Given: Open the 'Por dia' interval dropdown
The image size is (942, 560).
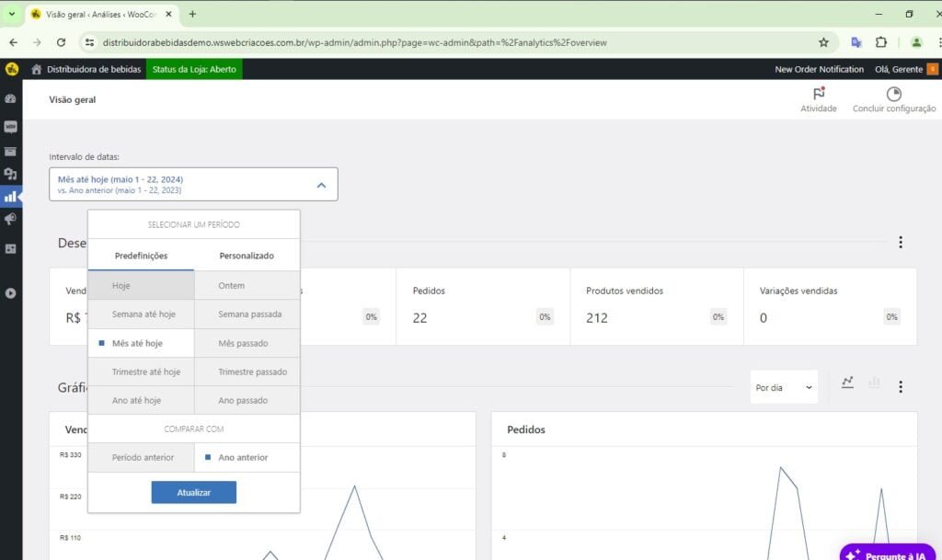Looking at the screenshot, I should pos(784,388).
